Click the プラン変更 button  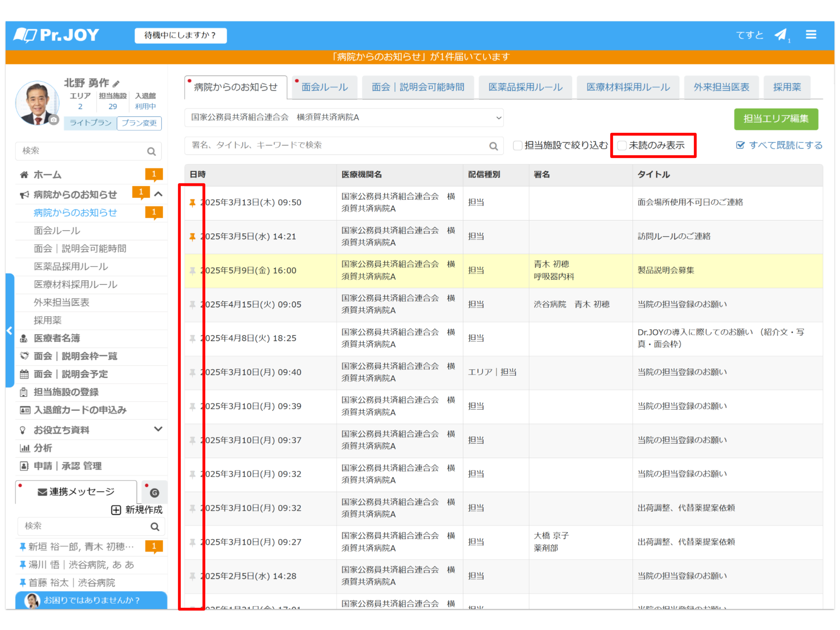click(x=139, y=123)
